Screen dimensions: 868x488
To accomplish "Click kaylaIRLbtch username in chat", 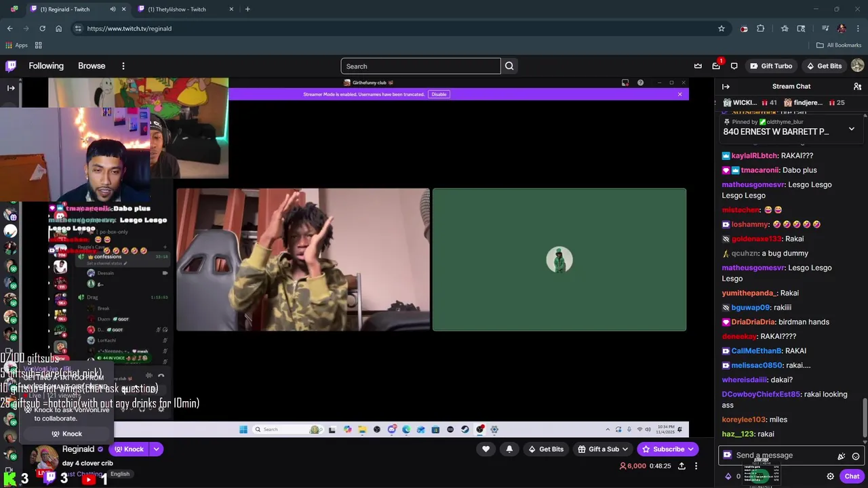I will [753, 156].
